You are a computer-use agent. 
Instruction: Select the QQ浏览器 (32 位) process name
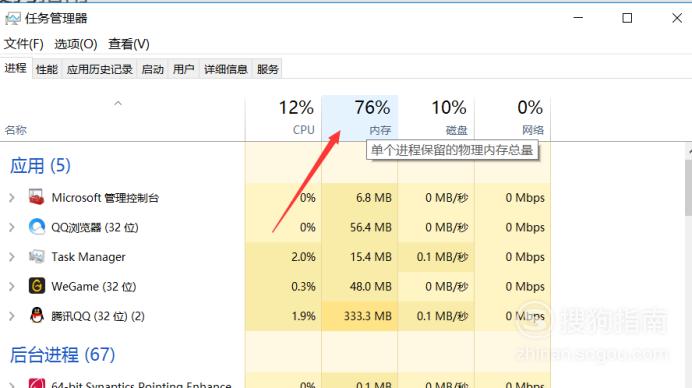click(x=95, y=227)
